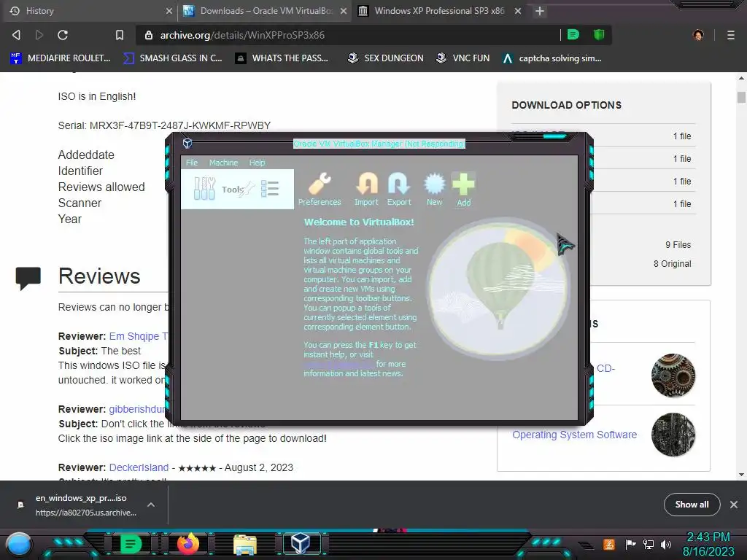Open the MEDIAFIRE ROULET... bookmark
Screen dimensions: 747x560
click(60, 58)
